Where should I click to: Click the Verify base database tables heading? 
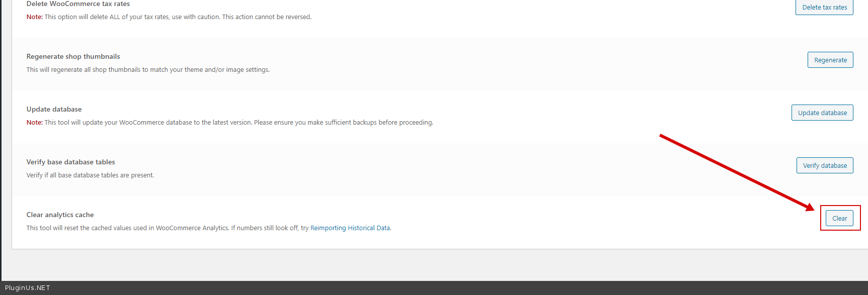pyautogui.click(x=70, y=162)
